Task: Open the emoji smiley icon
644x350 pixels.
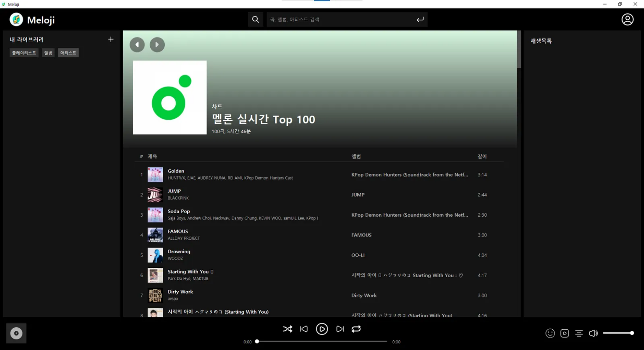Action: pyautogui.click(x=550, y=333)
